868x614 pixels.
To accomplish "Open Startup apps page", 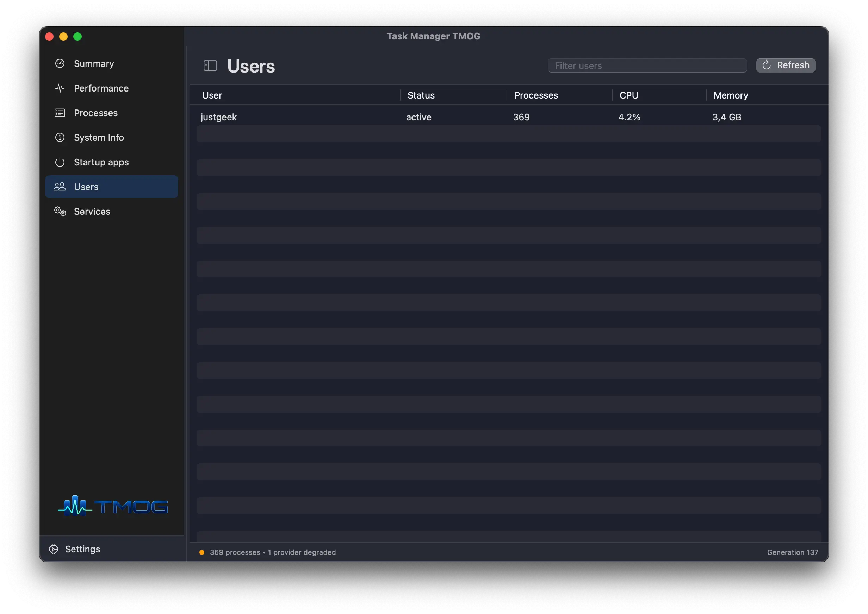I will coord(112,162).
